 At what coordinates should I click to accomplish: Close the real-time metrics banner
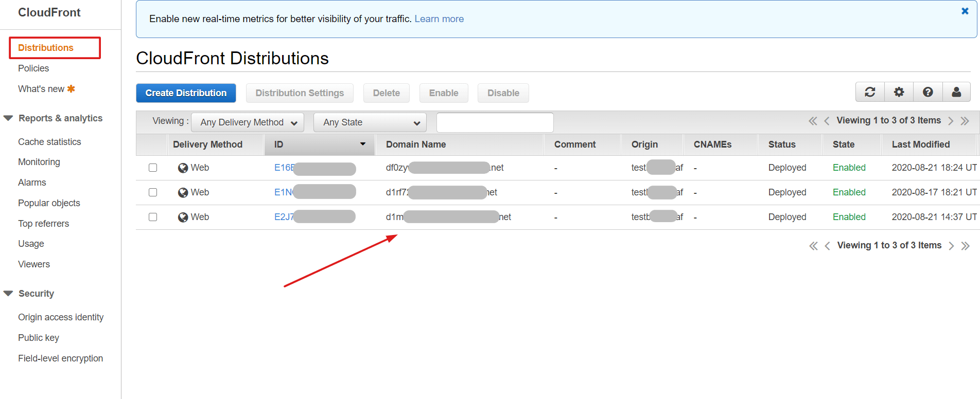click(x=965, y=11)
